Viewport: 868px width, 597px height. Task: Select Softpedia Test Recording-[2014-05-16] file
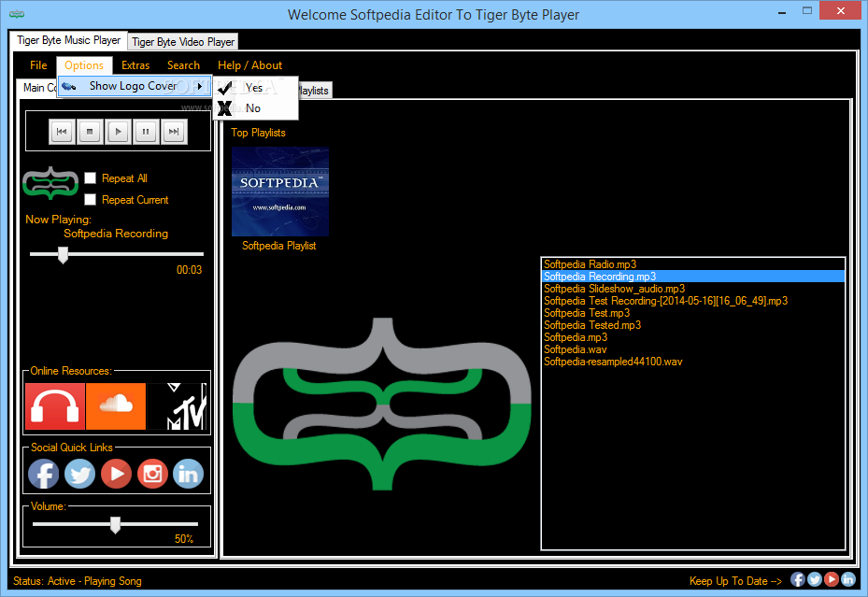(693, 301)
